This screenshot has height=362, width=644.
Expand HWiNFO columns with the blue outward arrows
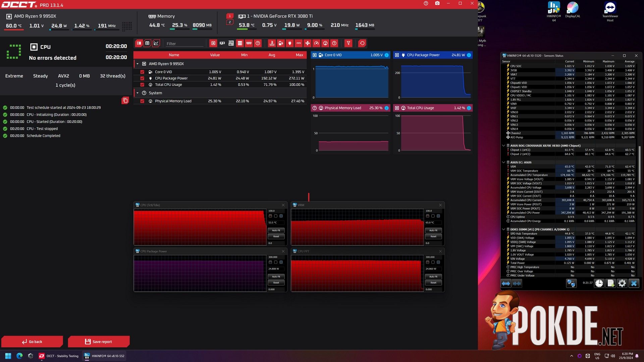coord(506,284)
